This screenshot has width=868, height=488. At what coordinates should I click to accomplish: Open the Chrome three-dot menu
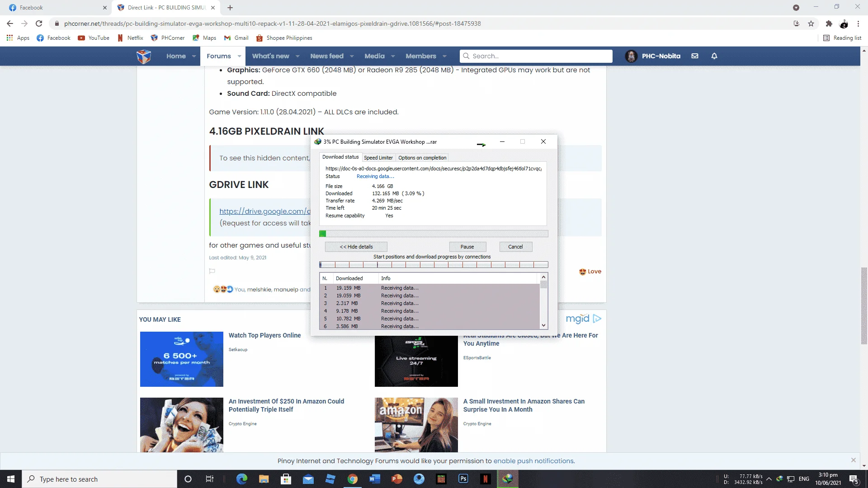coord(858,23)
